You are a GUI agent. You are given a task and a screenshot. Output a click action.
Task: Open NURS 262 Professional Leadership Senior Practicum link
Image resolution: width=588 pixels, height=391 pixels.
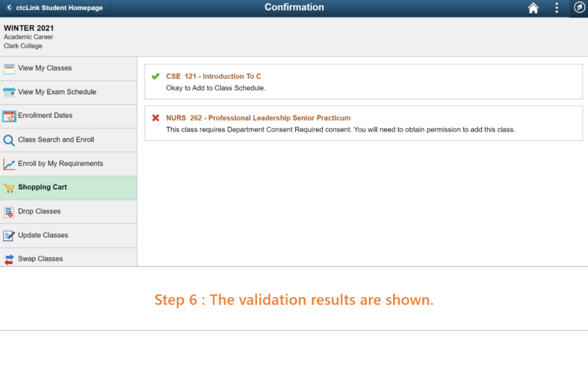coord(258,118)
